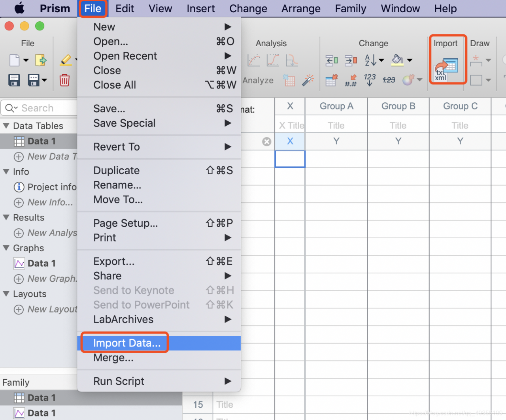
Task: Choose Export... in the File menu
Action: pyautogui.click(x=159, y=261)
